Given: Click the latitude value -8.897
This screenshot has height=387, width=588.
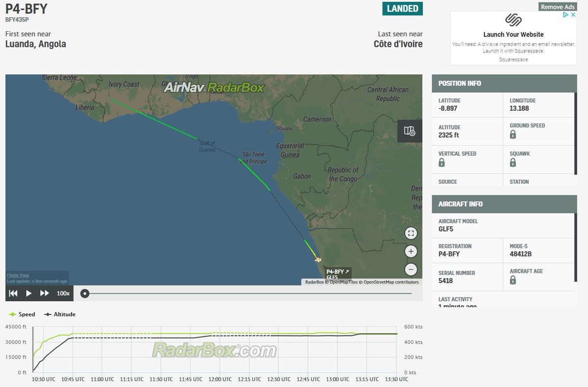Looking at the screenshot, I should pos(448,109).
